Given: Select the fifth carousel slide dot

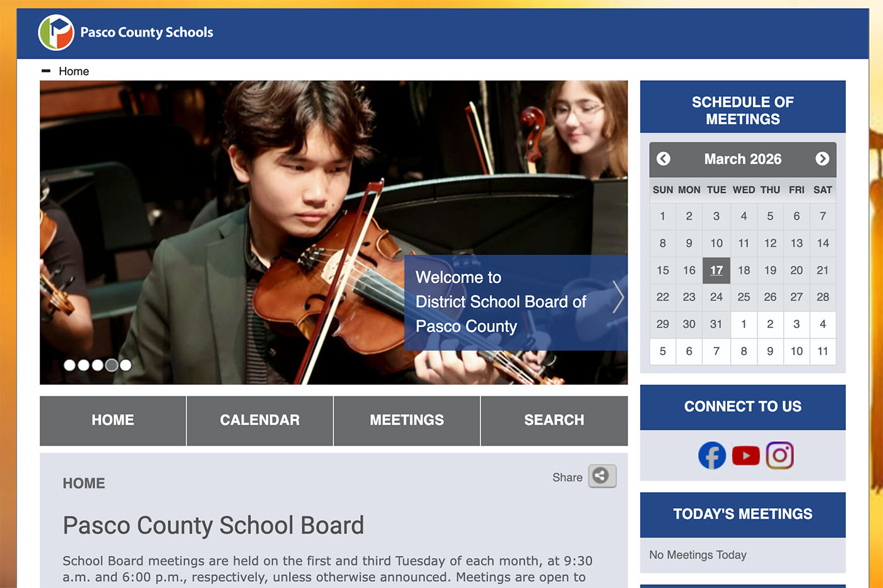Looking at the screenshot, I should [126, 365].
